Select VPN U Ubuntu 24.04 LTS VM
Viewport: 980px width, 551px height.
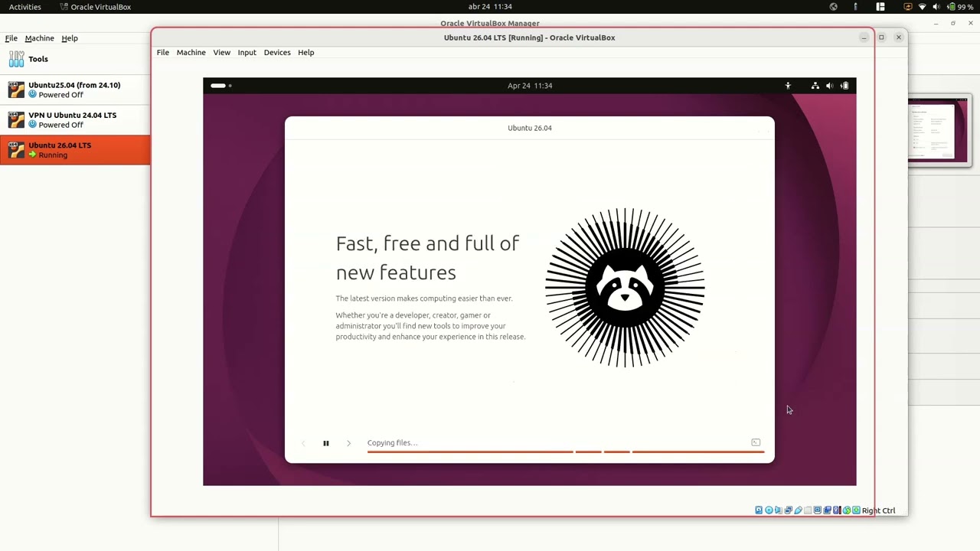(x=75, y=119)
